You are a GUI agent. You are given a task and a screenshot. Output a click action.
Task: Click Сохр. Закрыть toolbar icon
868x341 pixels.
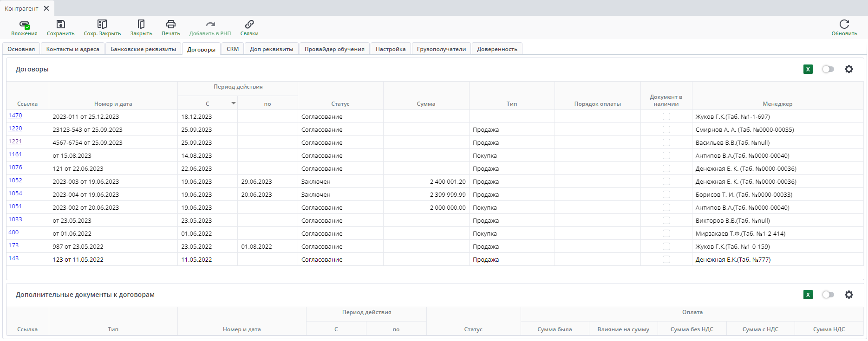pos(102,25)
